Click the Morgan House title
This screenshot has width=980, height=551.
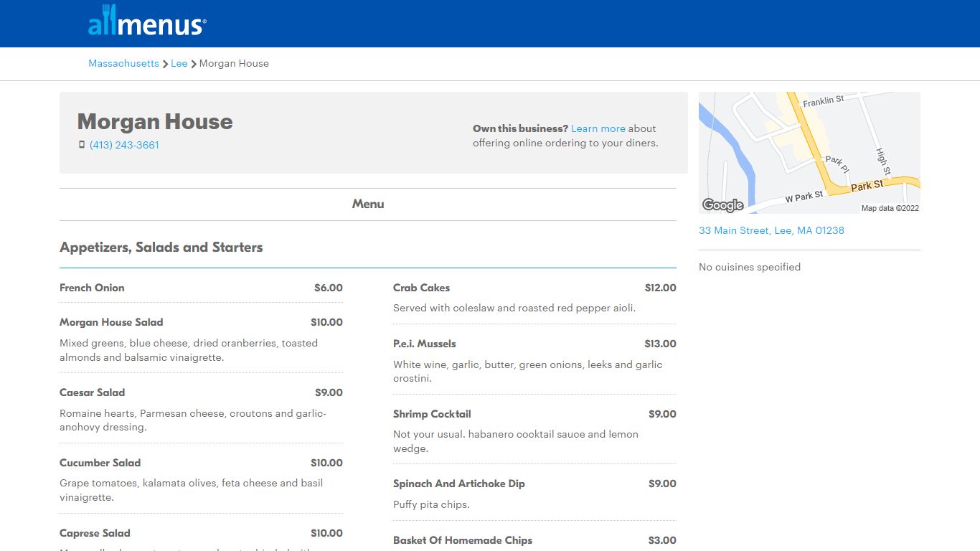(155, 121)
